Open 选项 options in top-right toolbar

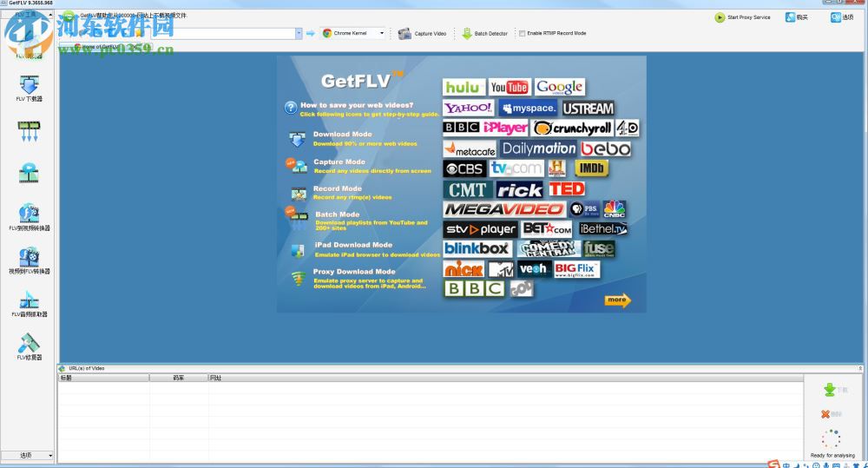[x=842, y=17]
